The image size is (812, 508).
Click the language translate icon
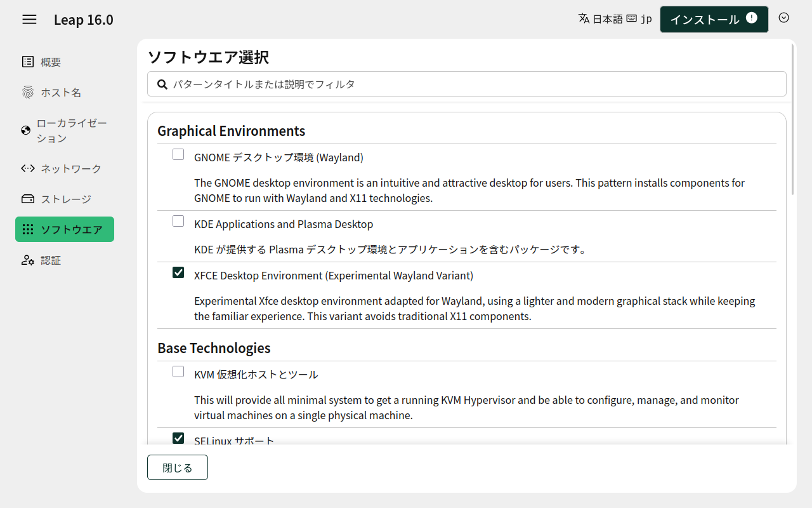point(584,18)
